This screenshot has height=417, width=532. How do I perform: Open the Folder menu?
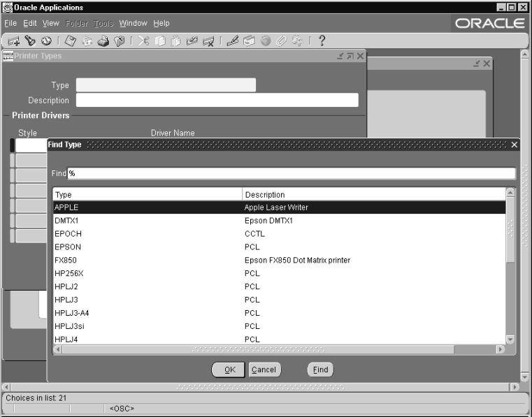pos(77,23)
